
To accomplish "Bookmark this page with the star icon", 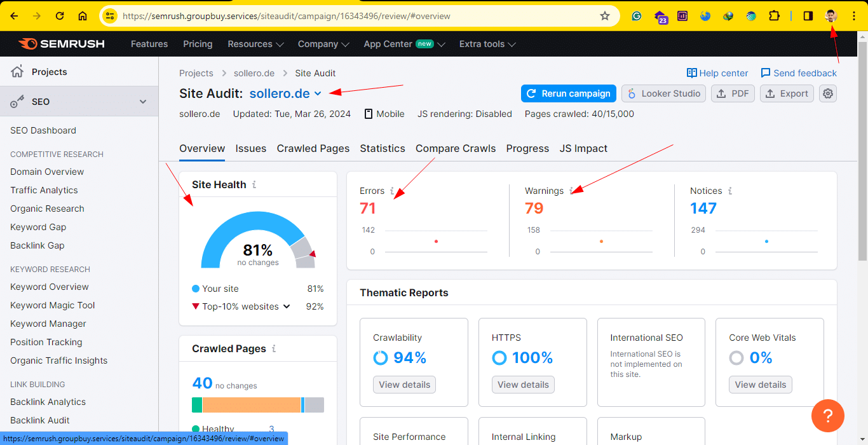I will [605, 16].
